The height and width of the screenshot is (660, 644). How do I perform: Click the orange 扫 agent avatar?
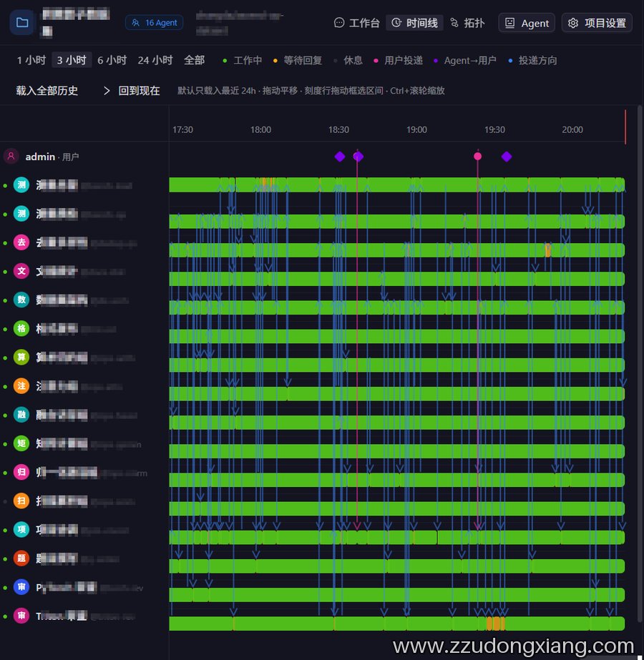[21, 501]
